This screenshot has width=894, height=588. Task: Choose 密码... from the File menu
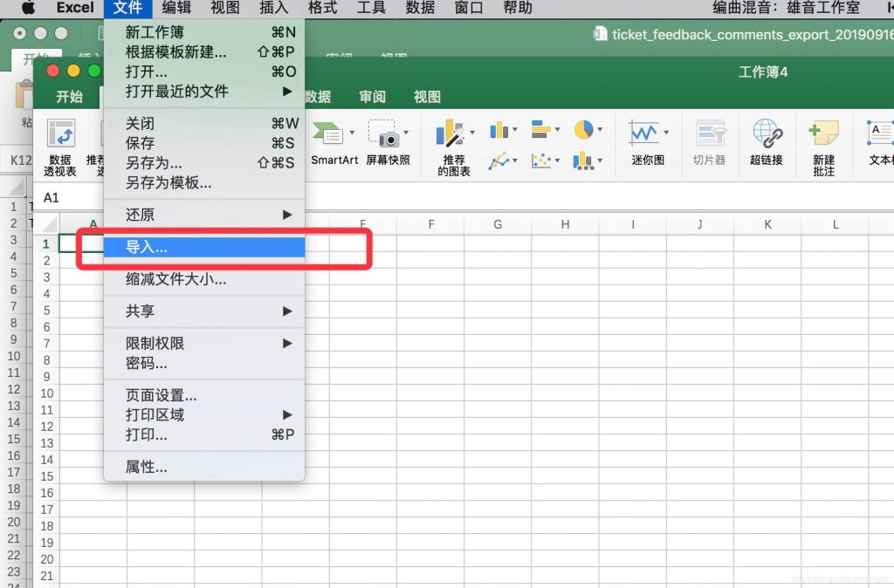pyautogui.click(x=204, y=363)
